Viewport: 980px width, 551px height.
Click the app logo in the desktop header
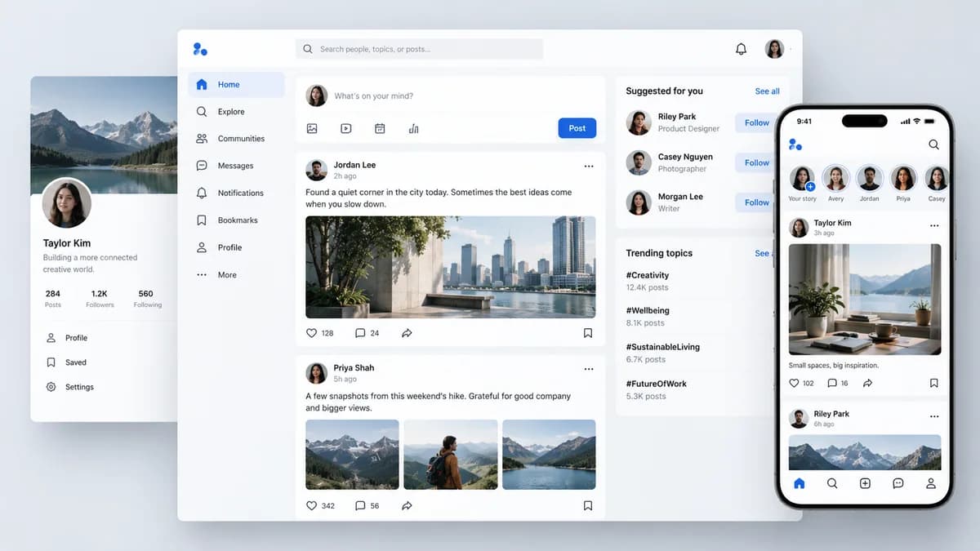[x=200, y=49]
